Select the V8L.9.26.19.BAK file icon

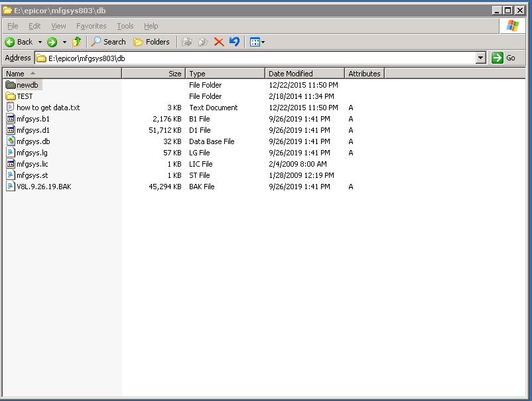coord(11,186)
